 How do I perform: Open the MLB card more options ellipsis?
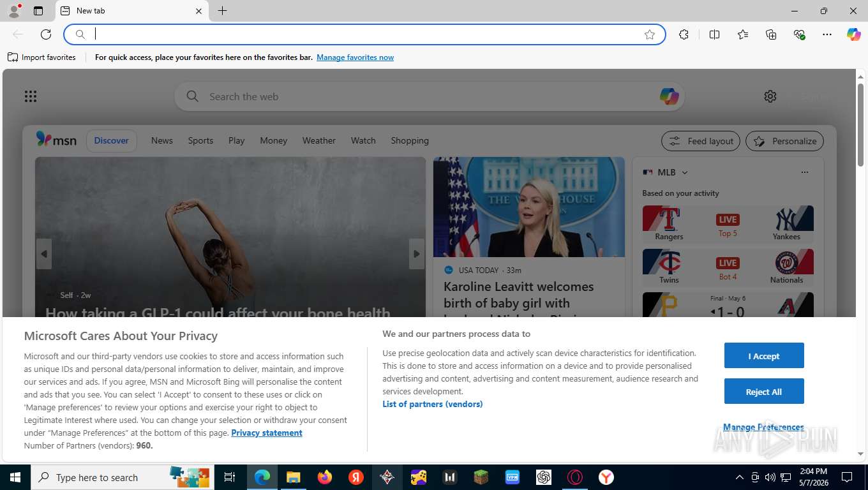coord(805,172)
